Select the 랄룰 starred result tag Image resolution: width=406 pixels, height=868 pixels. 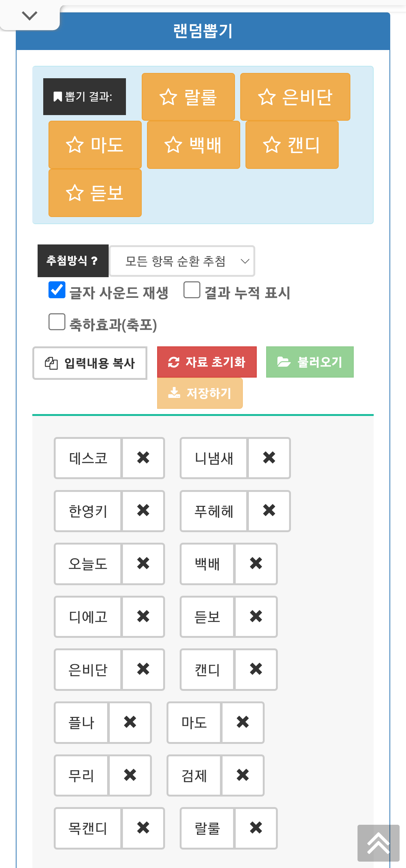click(188, 97)
